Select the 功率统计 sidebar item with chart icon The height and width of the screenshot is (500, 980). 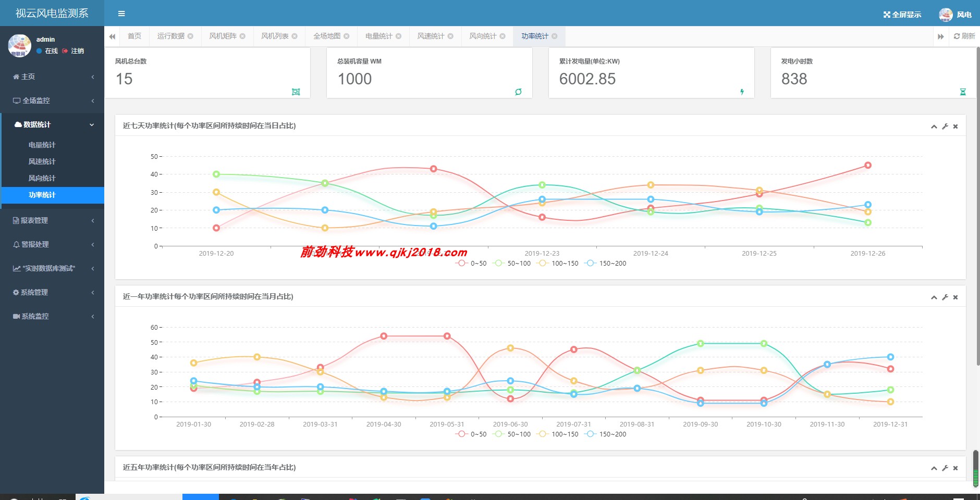coord(42,194)
